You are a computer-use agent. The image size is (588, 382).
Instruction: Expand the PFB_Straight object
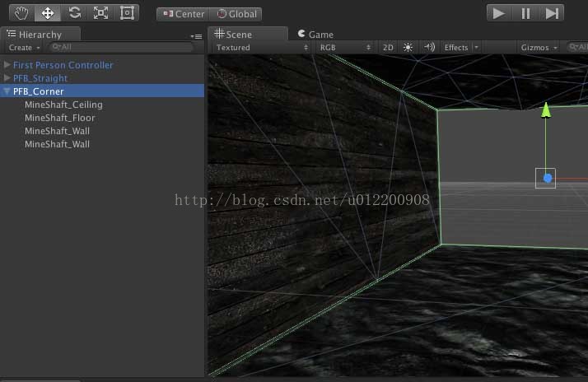click(7, 78)
